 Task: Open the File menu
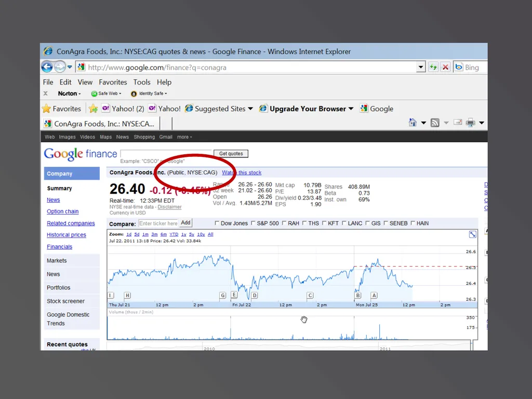pyautogui.click(x=48, y=82)
